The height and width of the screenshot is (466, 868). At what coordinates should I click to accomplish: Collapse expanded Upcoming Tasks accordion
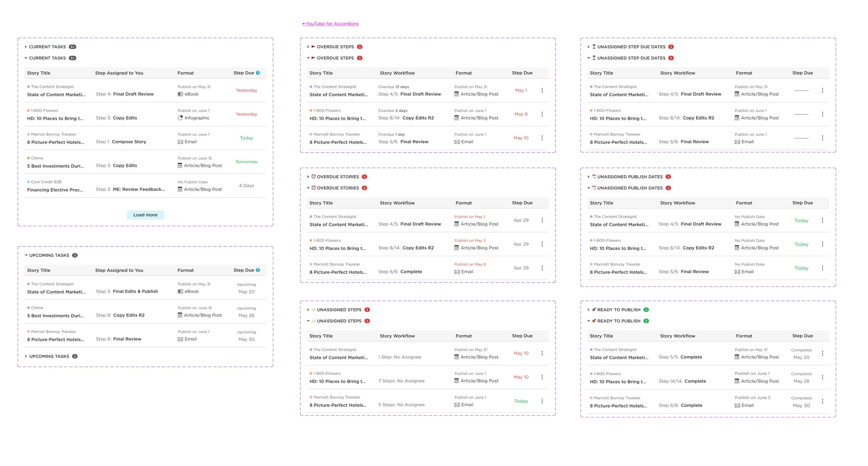[26, 255]
